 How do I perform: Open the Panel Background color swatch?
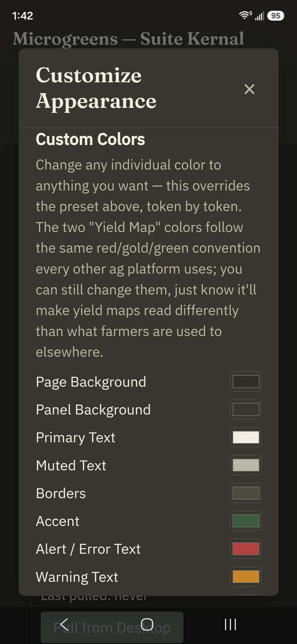246,409
